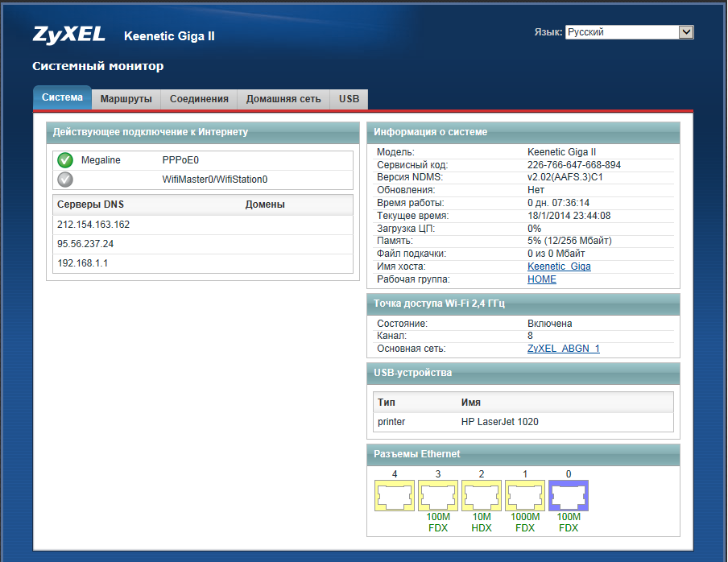Click the Информация о системе panel header
The image size is (728, 562).
tap(523, 132)
